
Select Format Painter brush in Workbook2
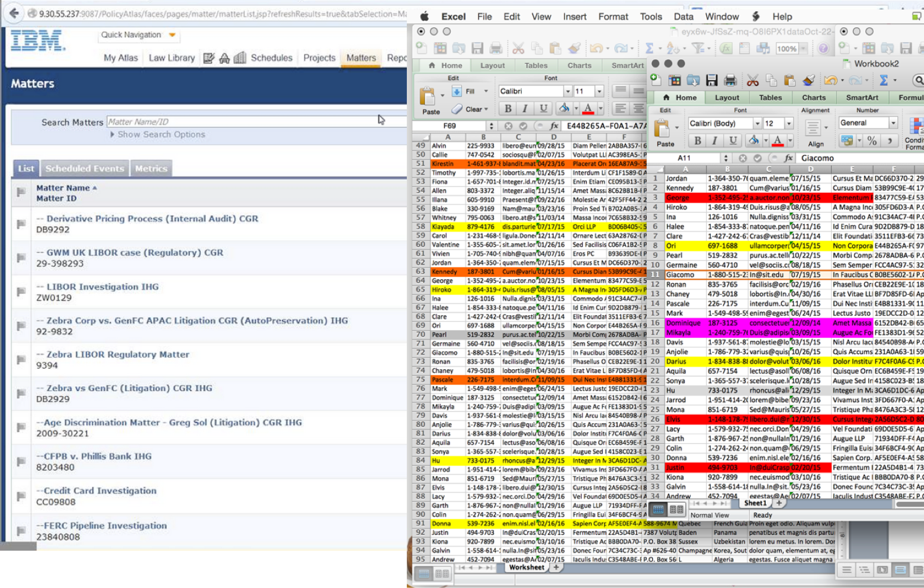point(808,80)
